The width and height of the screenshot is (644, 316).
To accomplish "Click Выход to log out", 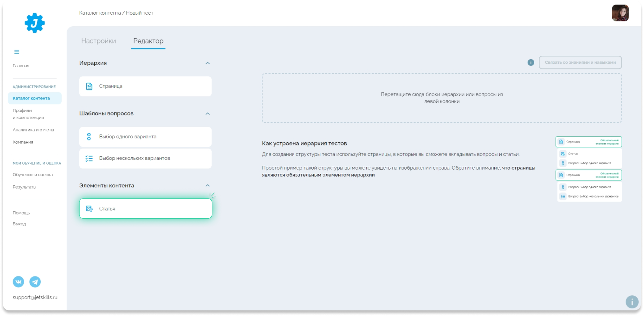I will pos(19,224).
